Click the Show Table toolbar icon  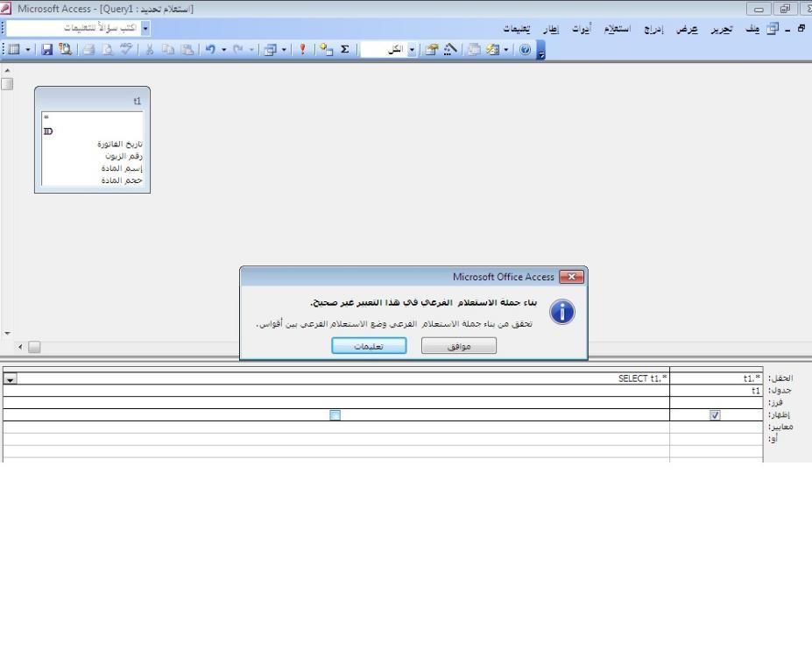[x=326, y=49]
